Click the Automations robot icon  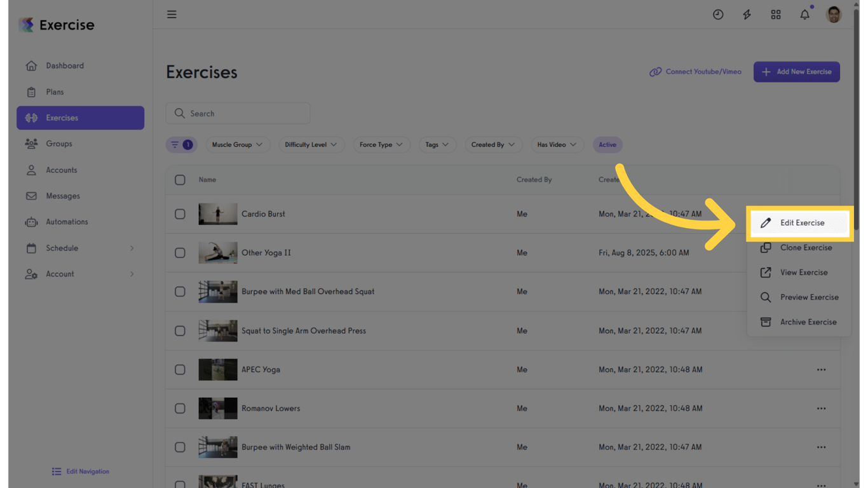[x=31, y=222]
